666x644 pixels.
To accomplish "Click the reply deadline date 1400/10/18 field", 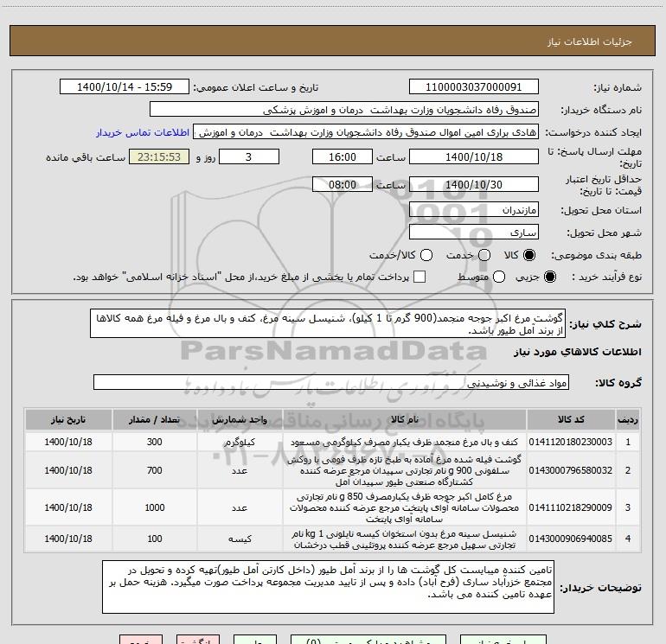I will [x=474, y=156].
